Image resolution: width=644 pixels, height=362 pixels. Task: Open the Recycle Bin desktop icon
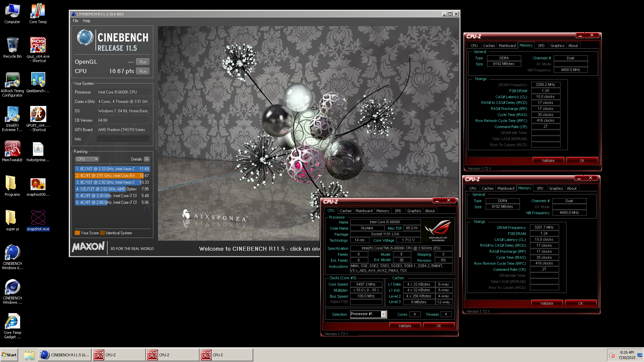click(x=12, y=48)
